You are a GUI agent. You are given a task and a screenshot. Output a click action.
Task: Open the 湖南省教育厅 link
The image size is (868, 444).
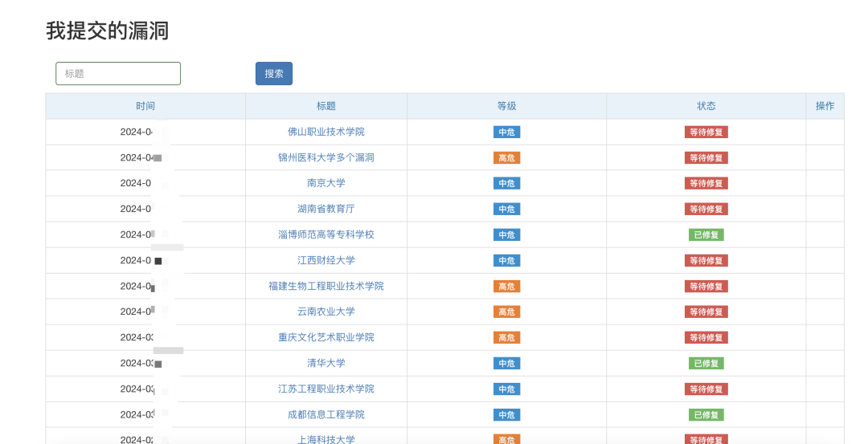326,209
